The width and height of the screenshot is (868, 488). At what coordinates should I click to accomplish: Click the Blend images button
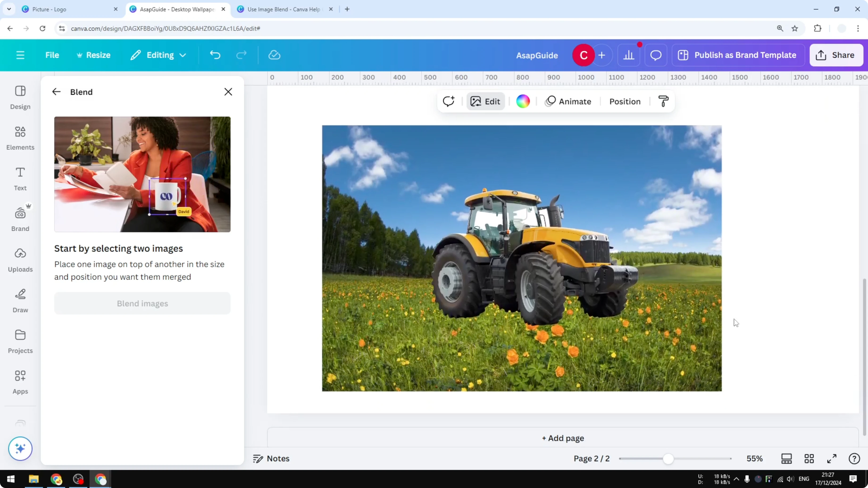click(142, 303)
